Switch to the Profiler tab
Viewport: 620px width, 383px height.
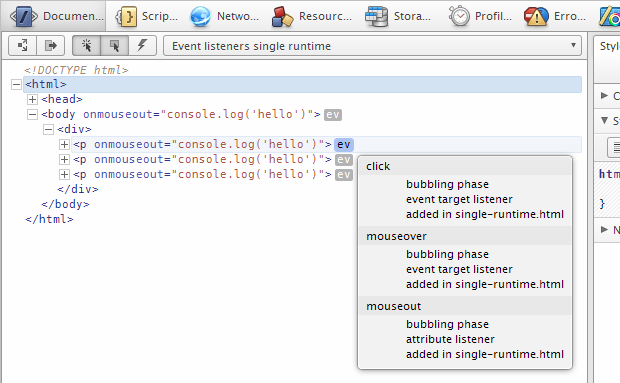point(480,16)
